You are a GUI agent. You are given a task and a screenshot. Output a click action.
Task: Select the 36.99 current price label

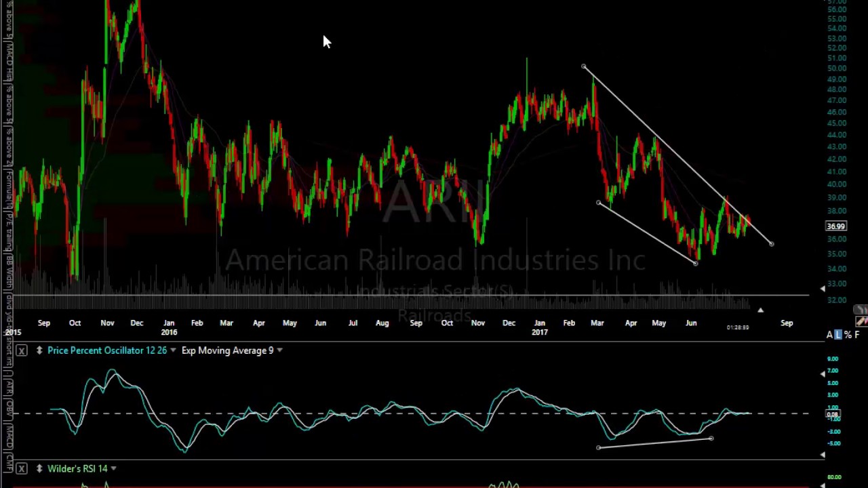pos(836,226)
